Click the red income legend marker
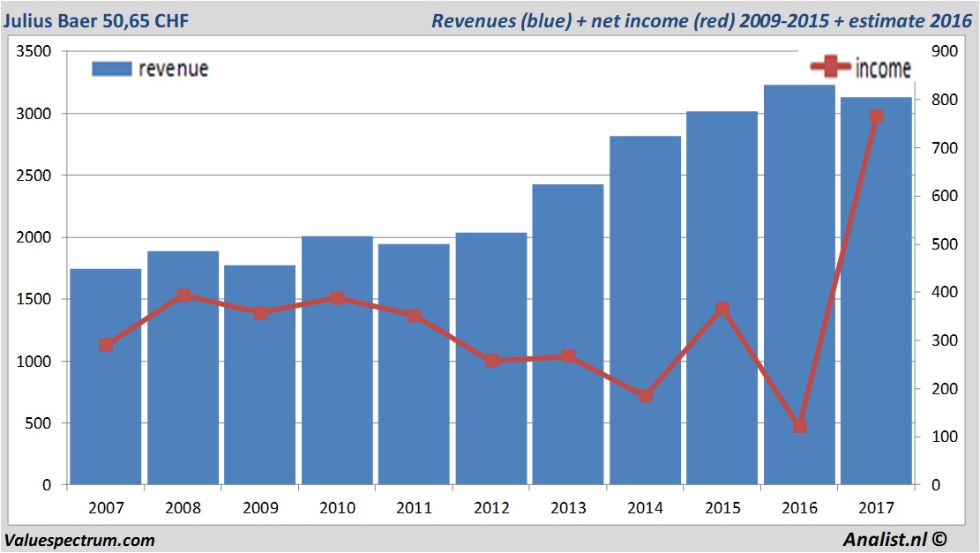This screenshot has height=553, width=980. click(830, 65)
